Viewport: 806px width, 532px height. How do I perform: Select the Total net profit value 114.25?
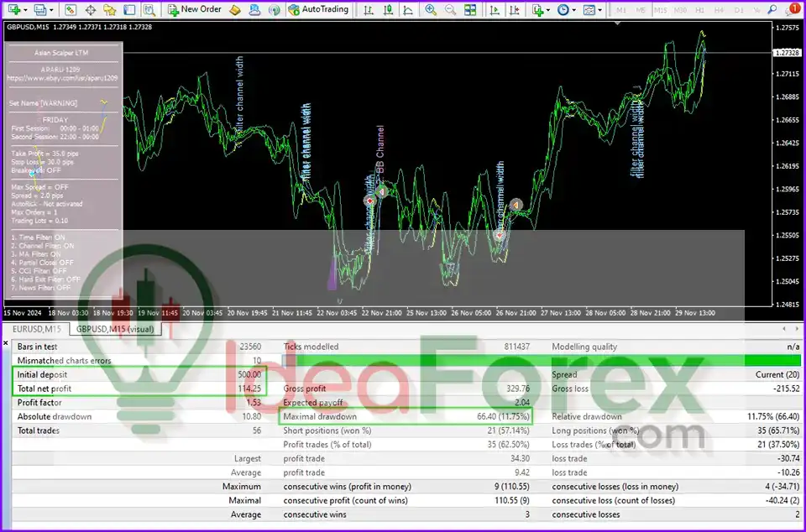pyautogui.click(x=249, y=389)
